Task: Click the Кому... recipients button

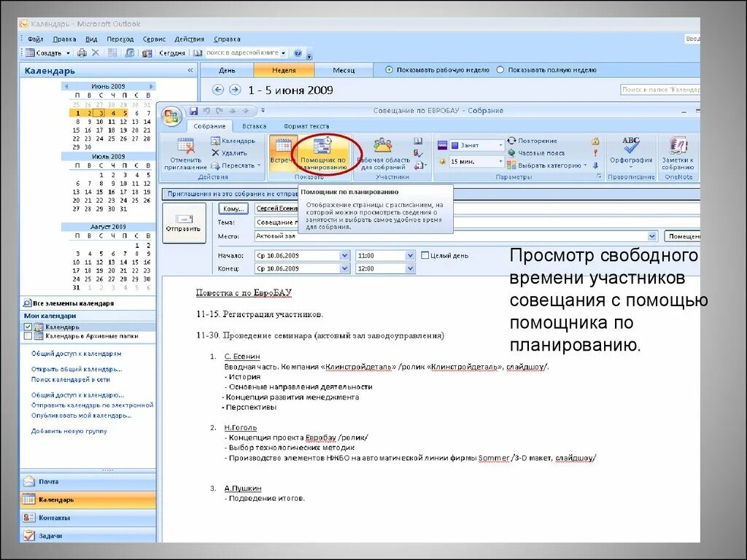Action: coord(233,209)
